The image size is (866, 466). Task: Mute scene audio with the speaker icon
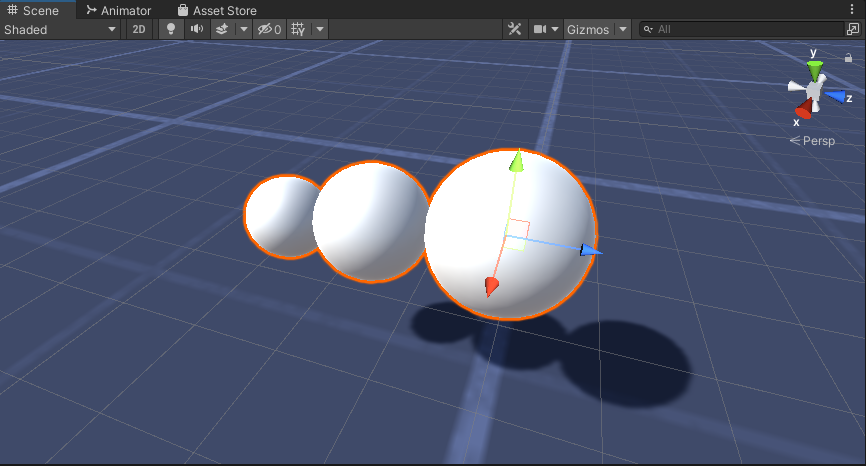coord(196,29)
